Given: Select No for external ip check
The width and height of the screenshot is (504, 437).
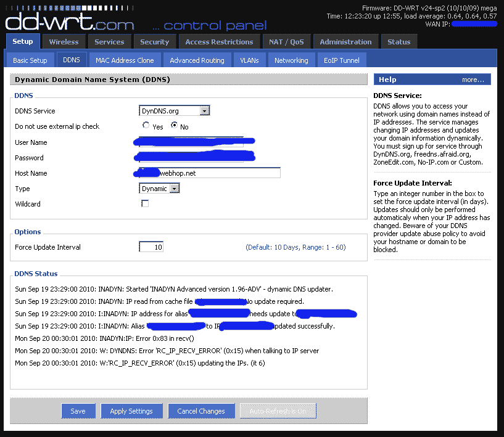Looking at the screenshot, I should point(174,125).
